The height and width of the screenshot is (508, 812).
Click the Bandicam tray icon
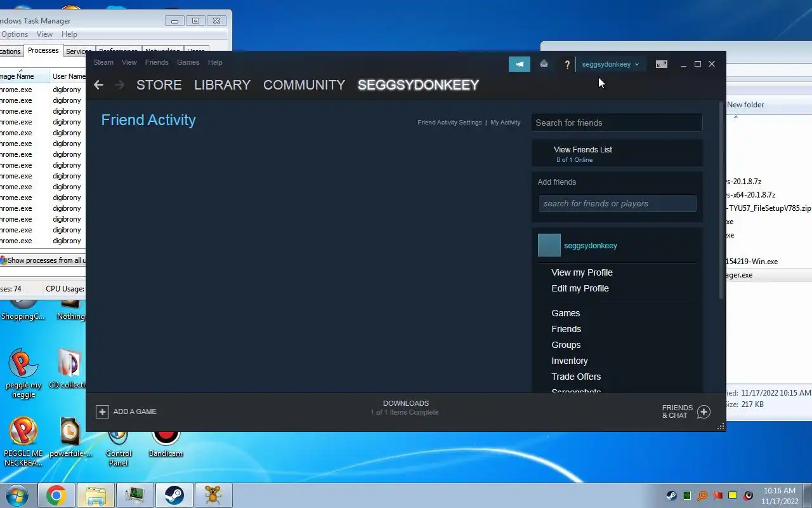click(x=749, y=495)
